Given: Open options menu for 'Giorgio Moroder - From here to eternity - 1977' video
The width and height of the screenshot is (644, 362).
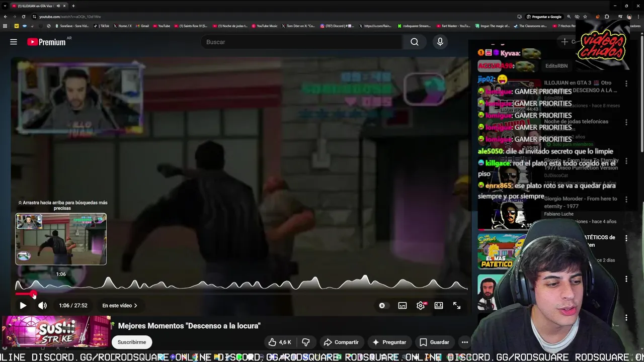Looking at the screenshot, I should coord(626,199).
